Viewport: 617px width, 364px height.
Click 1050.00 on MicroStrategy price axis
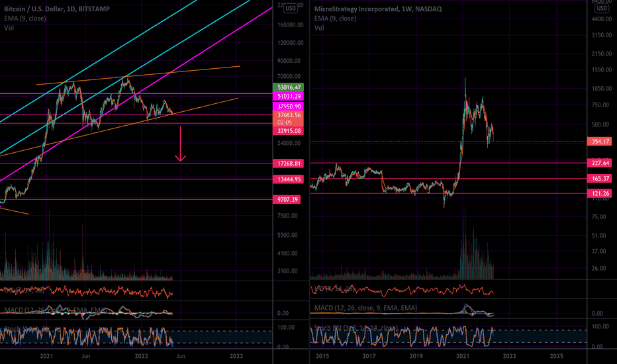point(602,89)
